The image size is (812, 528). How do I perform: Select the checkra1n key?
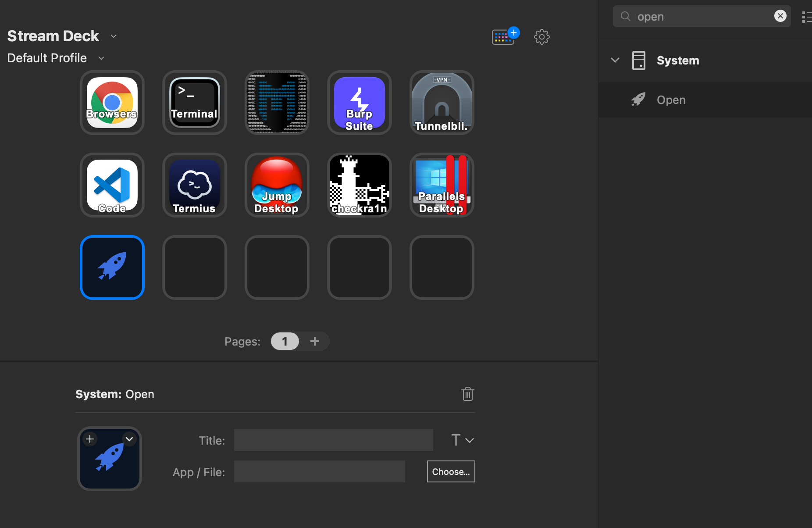(x=360, y=185)
